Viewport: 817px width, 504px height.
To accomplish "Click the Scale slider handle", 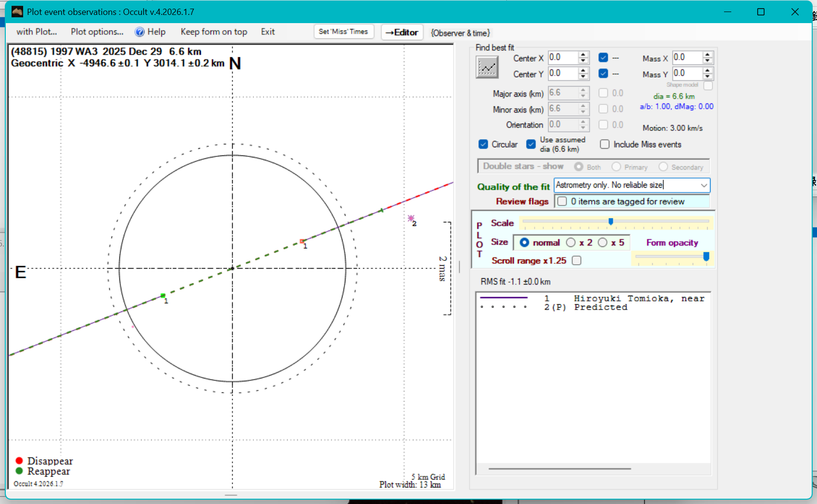I will coord(611,221).
